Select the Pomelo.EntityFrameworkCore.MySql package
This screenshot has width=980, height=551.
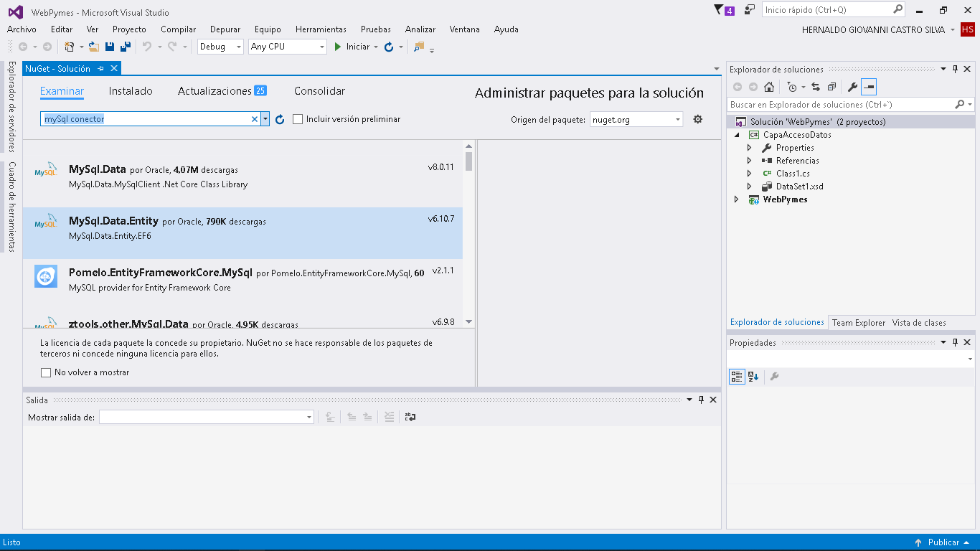click(242, 285)
